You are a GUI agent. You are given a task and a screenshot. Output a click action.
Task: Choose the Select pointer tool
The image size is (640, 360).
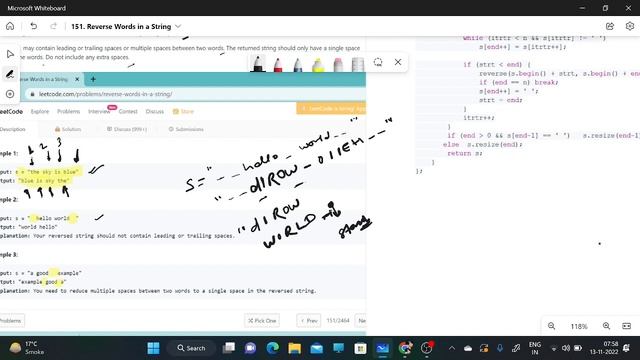(x=10, y=54)
